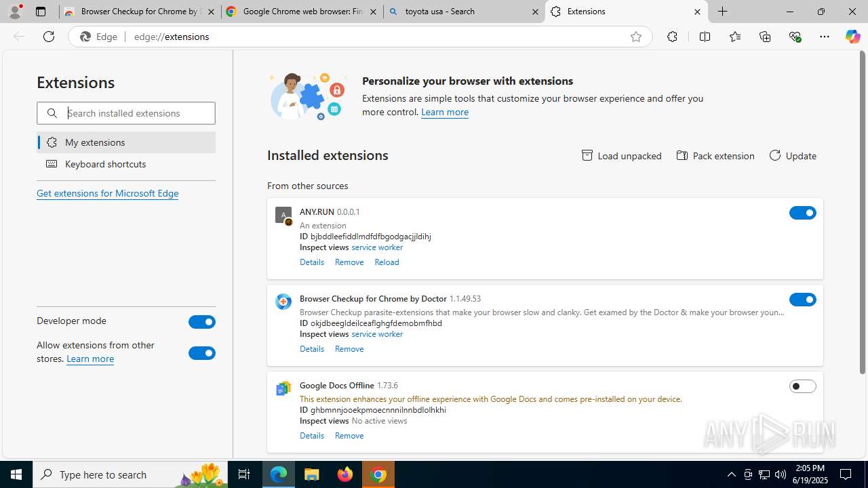868x488 pixels.
Task: Click the ANY.RUN extension icon
Action: click(x=283, y=216)
